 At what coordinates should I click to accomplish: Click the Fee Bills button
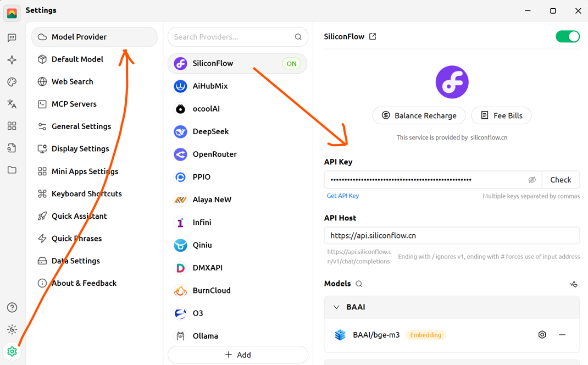501,115
